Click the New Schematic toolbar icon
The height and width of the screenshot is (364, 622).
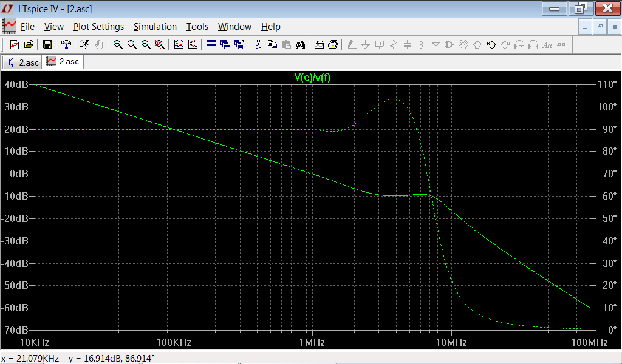pos(15,45)
